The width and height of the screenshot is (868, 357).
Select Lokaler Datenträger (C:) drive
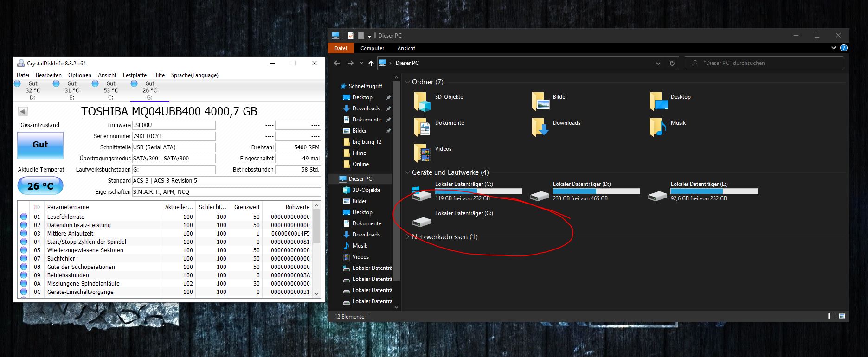click(467, 191)
